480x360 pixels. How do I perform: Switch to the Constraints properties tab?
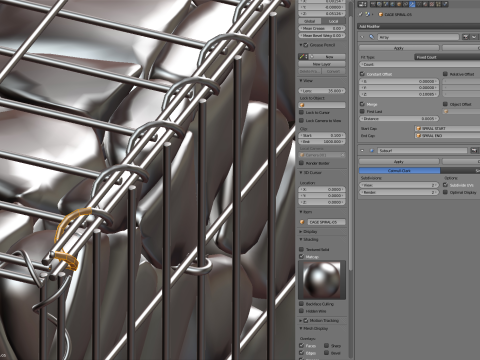point(405,4)
